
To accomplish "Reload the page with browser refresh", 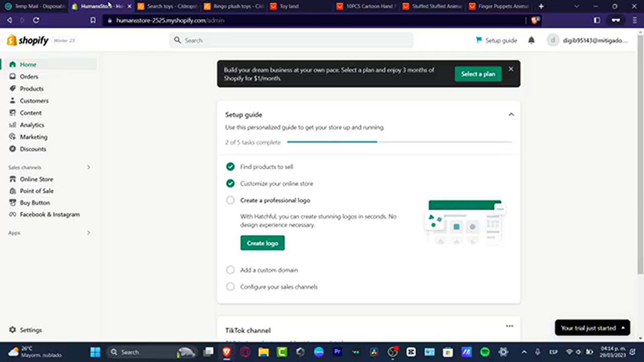I will click(36, 20).
